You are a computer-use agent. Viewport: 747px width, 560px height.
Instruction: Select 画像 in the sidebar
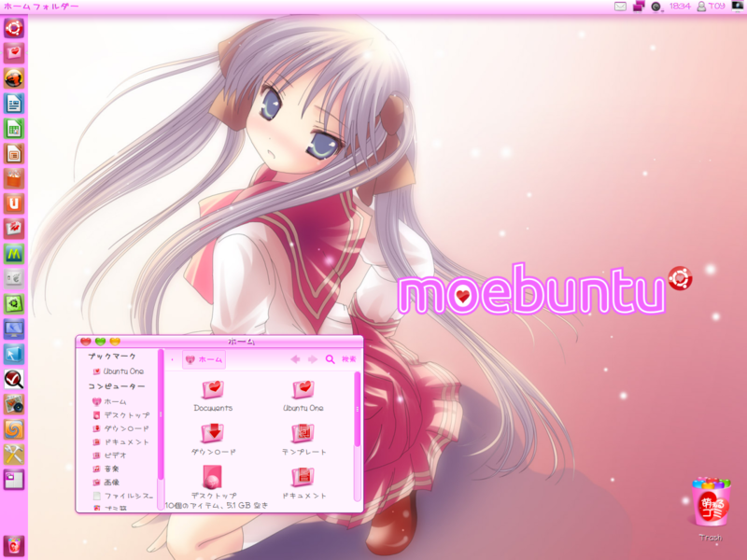pos(111,483)
